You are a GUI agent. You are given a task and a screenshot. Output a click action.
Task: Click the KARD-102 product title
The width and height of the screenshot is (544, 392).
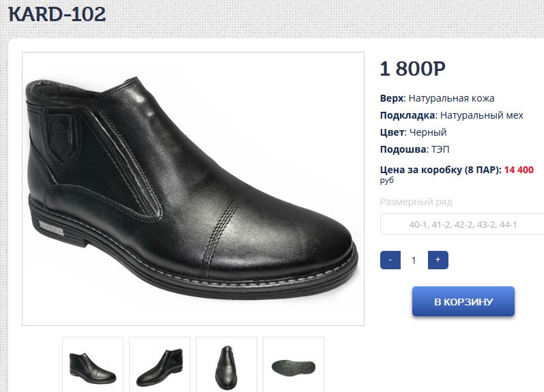pyautogui.click(x=57, y=14)
